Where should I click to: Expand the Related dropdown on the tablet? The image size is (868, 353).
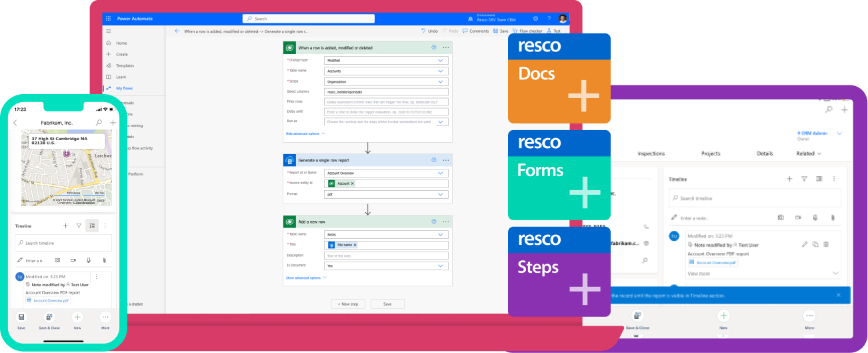pos(810,153)
